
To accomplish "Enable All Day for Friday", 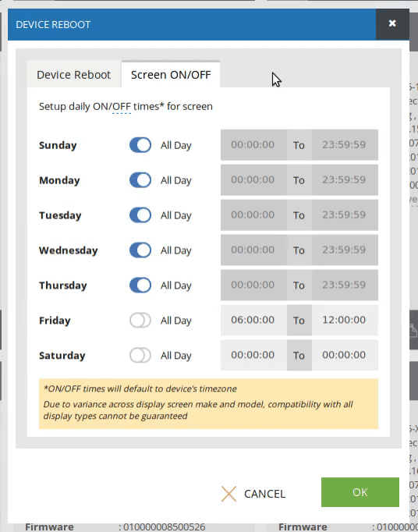I will [x=140, y=321].
